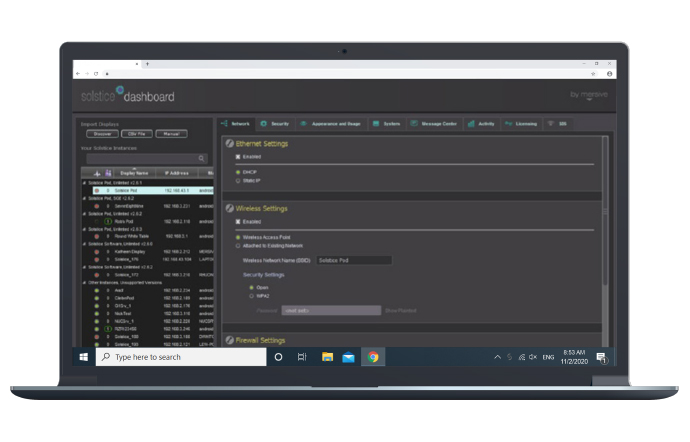Open the Activity tab
Image resolution: width=690 pixels, height=442 pixels.
pos(481,124)
